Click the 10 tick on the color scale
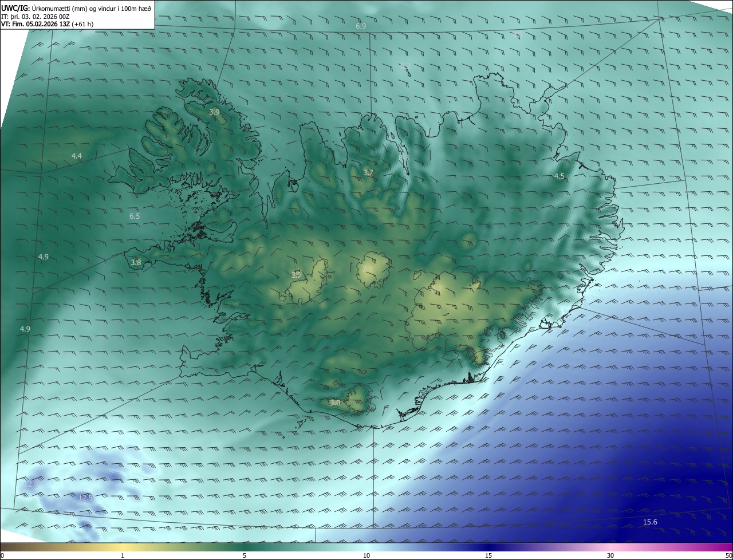The width and height of the screenshot is (733, 560). pyautogui.click(x=366, y=555)
